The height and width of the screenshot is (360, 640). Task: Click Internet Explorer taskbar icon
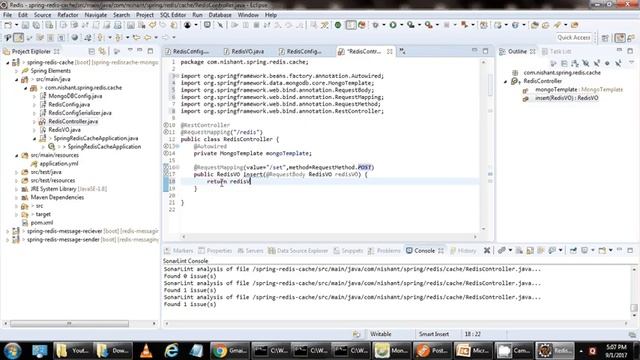tap(171, 351)
